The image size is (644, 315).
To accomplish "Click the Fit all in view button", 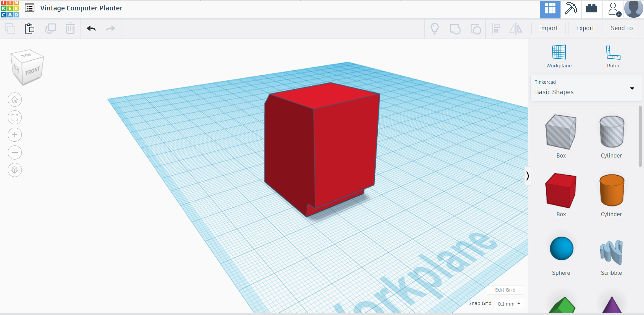I will [x=15, y=117].
